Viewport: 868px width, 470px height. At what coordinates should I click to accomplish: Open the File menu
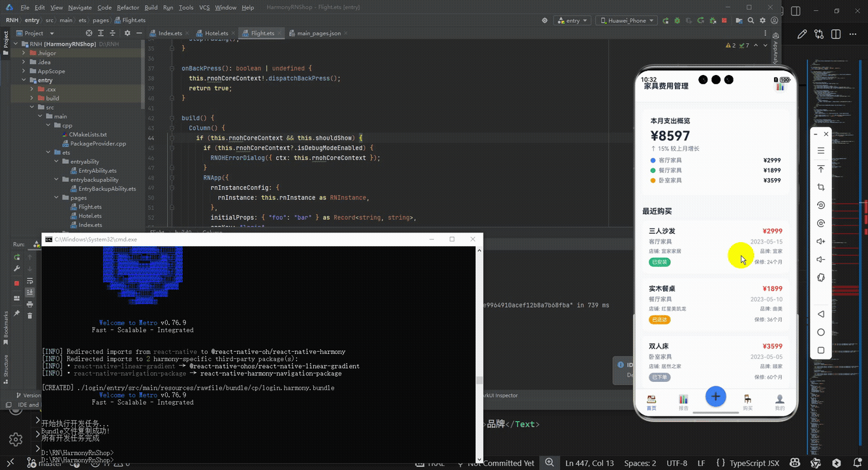pos(25,8)
